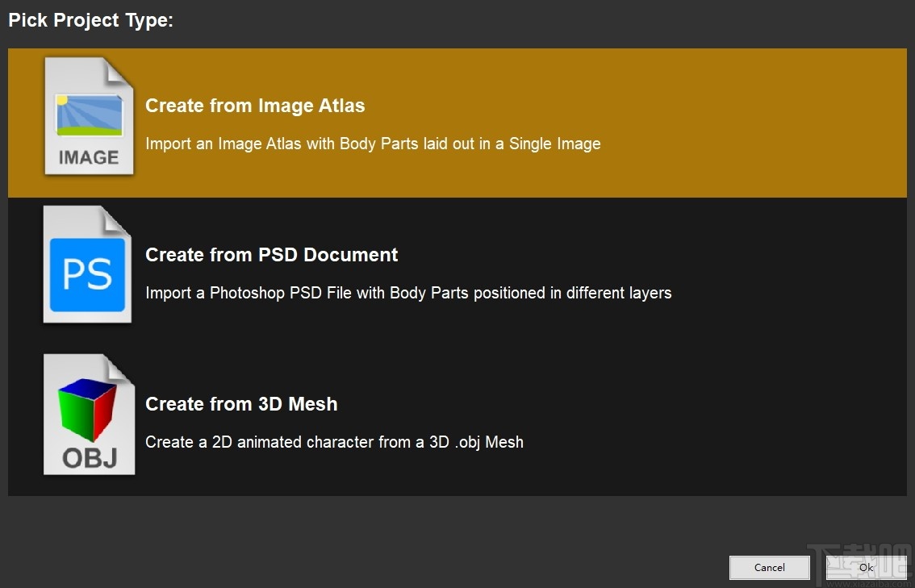Click the OBJ file icon
The image size is (915, 588).
point(88,414)
